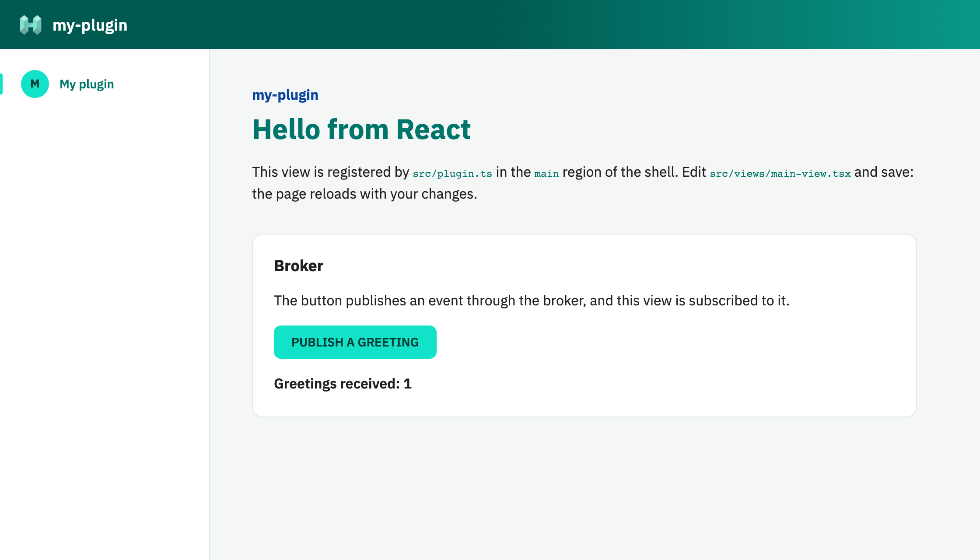Image resolution: width=980 pixels, height=560 pixels.
Task: Click the Publish a Greeting button
Action: 355,342
